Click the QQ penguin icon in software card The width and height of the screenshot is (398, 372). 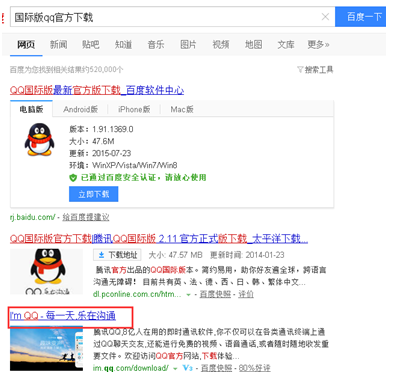39,139
